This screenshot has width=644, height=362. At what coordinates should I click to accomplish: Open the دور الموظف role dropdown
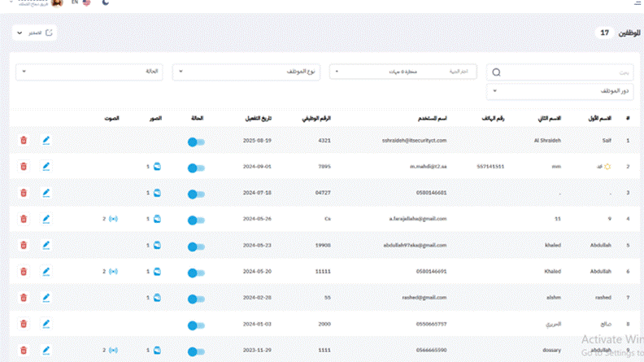[x=559, y=91]
